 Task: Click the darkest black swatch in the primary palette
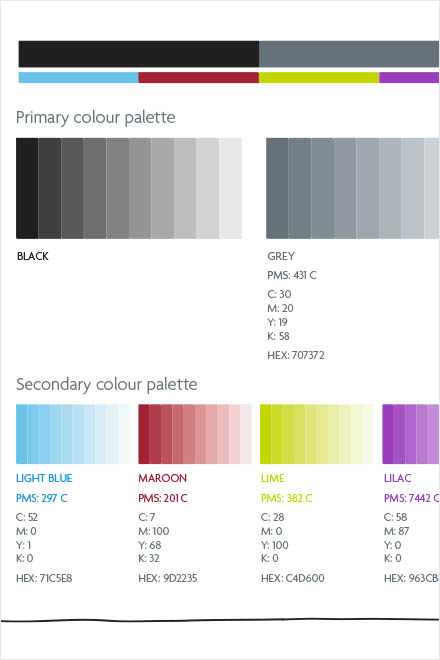27,188
